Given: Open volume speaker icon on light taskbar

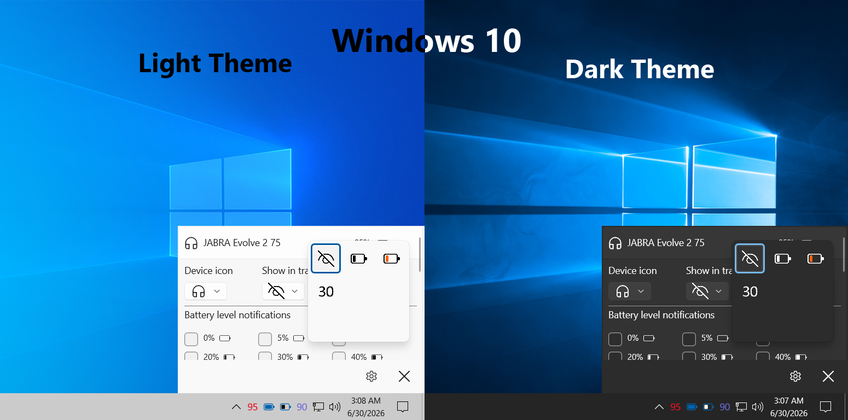Looking at the screenshot, I should tap(334, 407).
